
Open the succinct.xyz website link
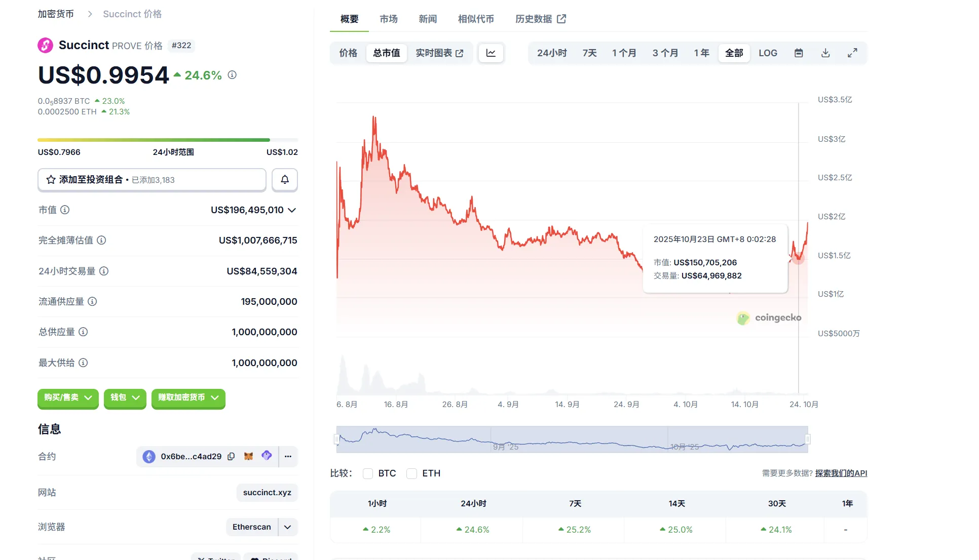coord(267,492)
